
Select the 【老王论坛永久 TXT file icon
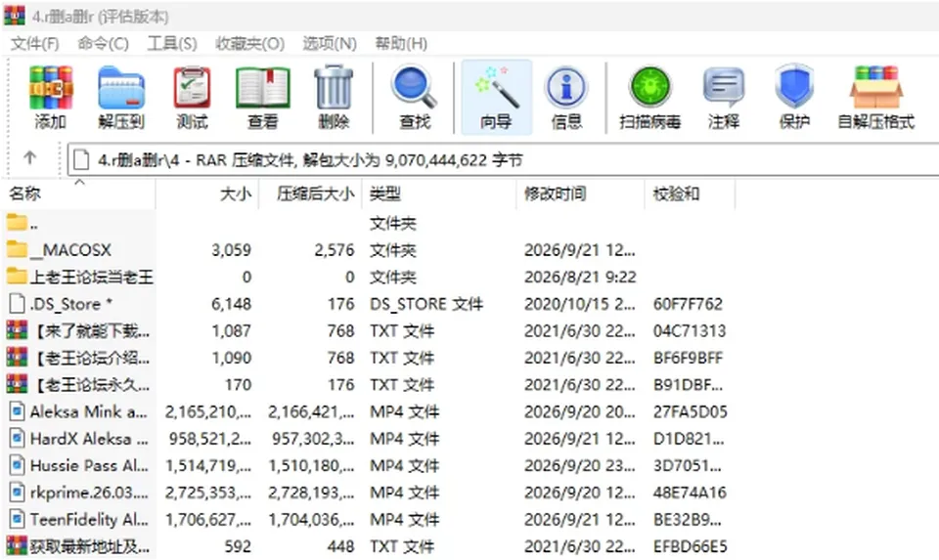[x=17, y=384]
